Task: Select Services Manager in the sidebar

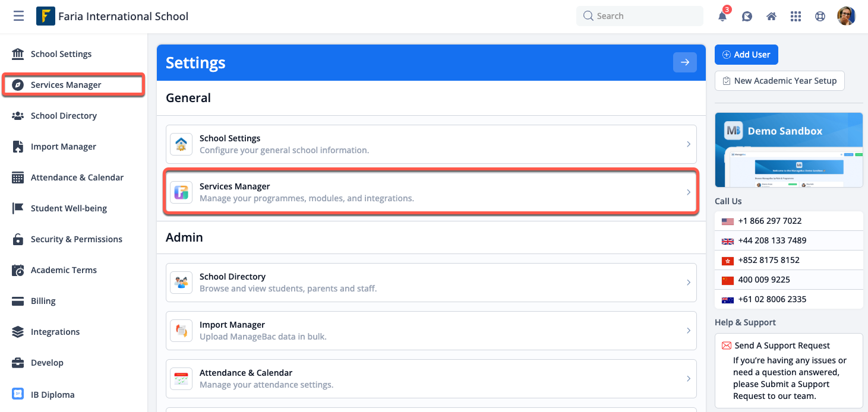Action: coord(66,85)
